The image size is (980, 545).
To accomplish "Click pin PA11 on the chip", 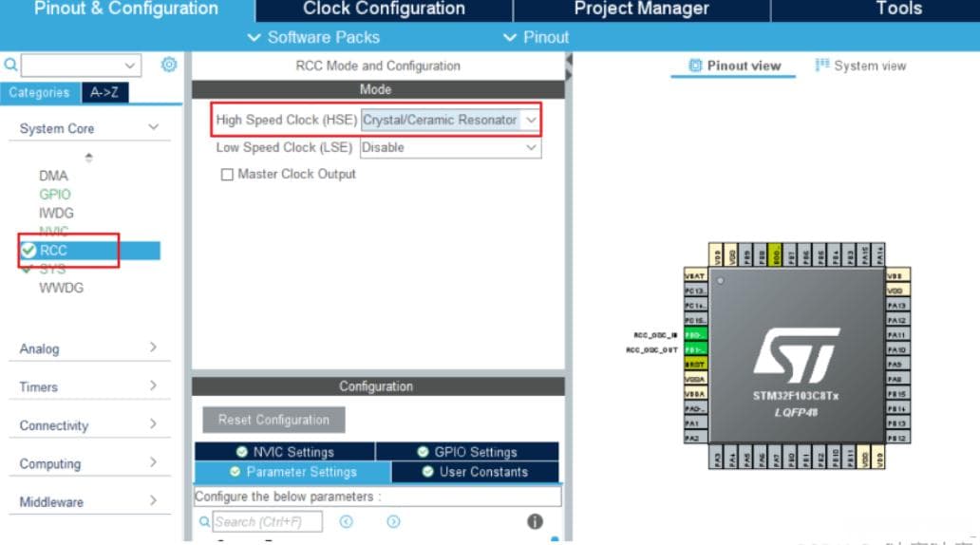I will click(x=898, y=334).
